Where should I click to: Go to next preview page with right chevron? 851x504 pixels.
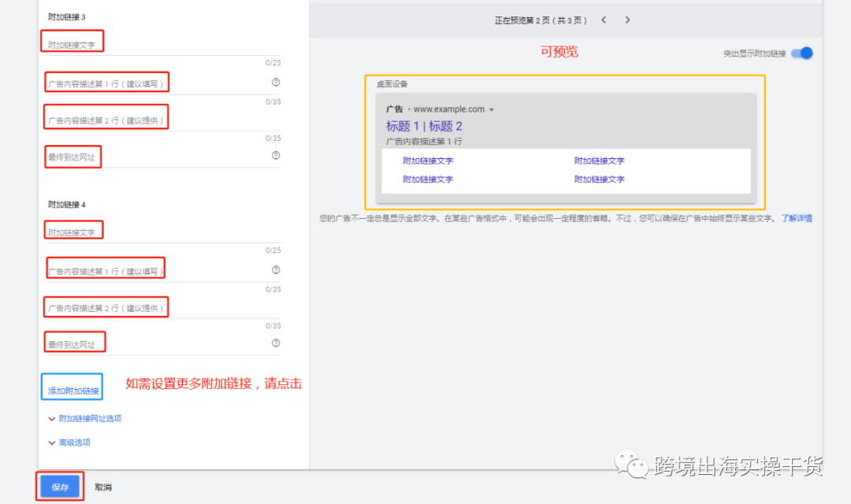click(627, 20)
